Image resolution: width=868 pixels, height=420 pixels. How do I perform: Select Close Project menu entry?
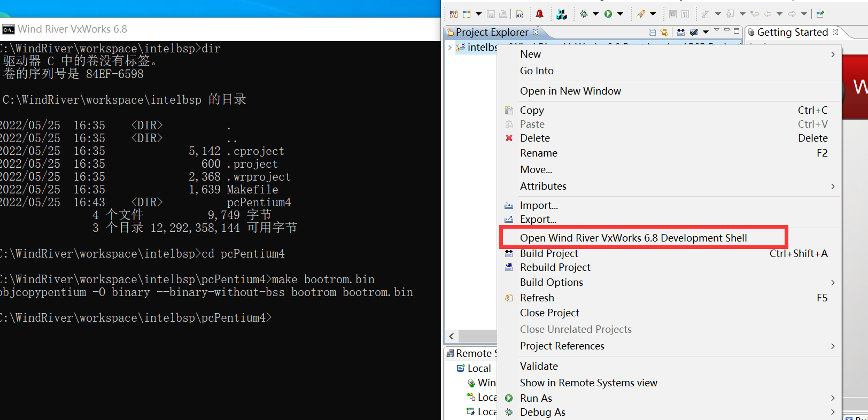click(x=669, y=313)
